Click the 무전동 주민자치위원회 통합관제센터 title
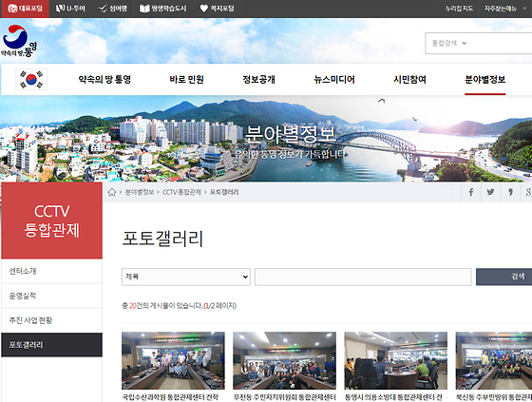 pyautogui.click(x=284, y=397)
